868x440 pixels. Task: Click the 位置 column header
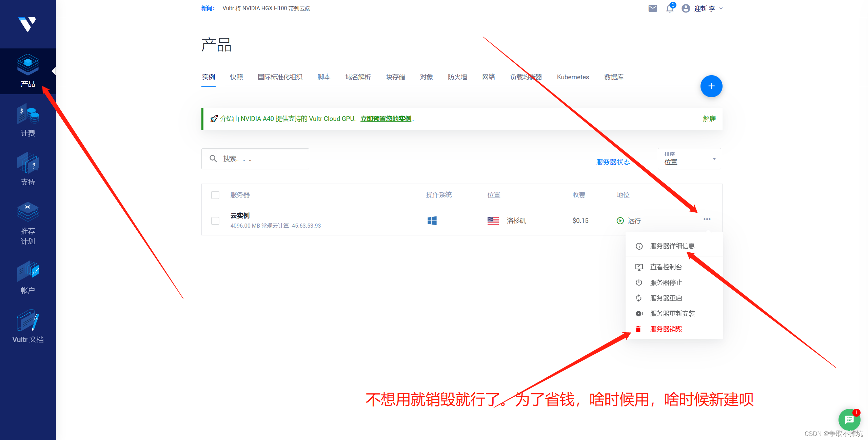(x=494, y=195)
